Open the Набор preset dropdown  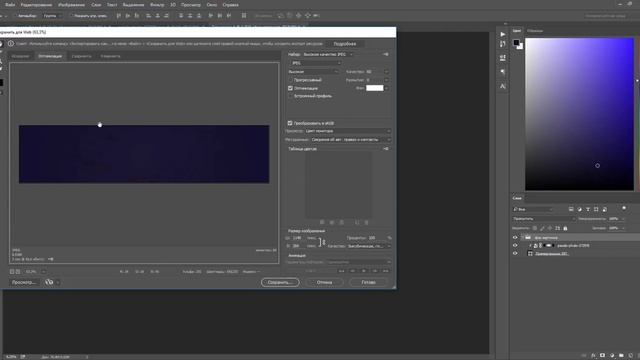click(x=328, y=54)
